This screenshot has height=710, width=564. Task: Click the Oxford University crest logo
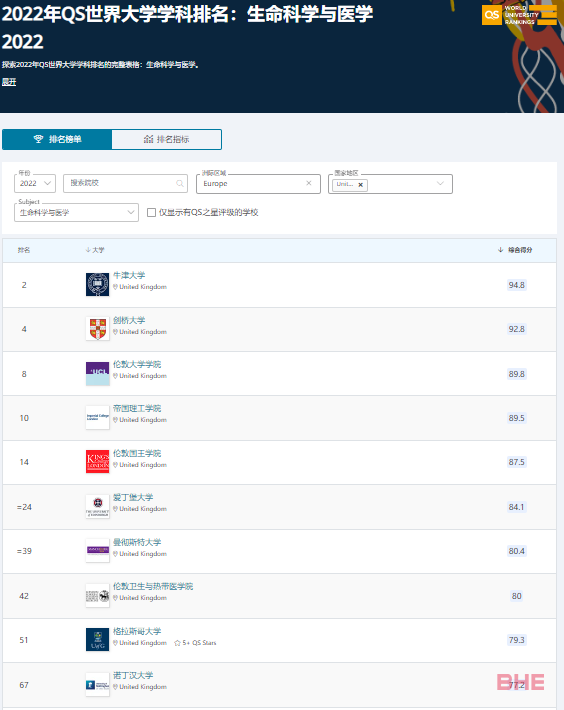click(98, 284)
